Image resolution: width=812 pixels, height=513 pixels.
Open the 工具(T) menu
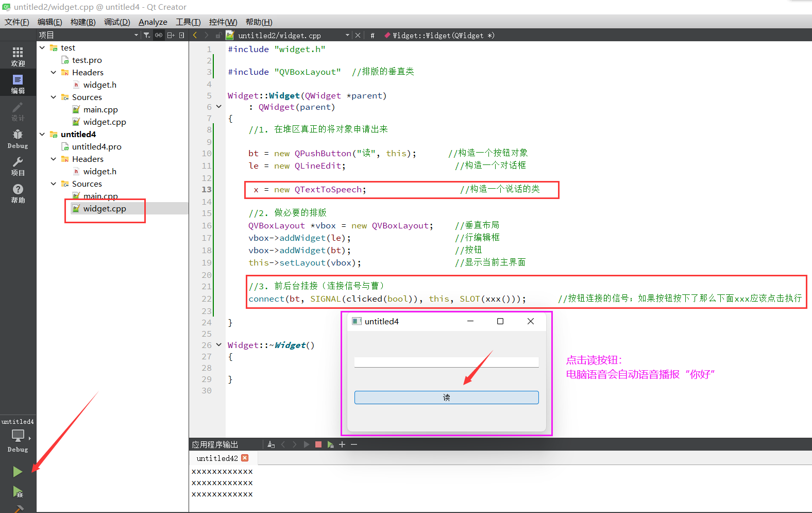pyautogui.click(x=188, y=22)
